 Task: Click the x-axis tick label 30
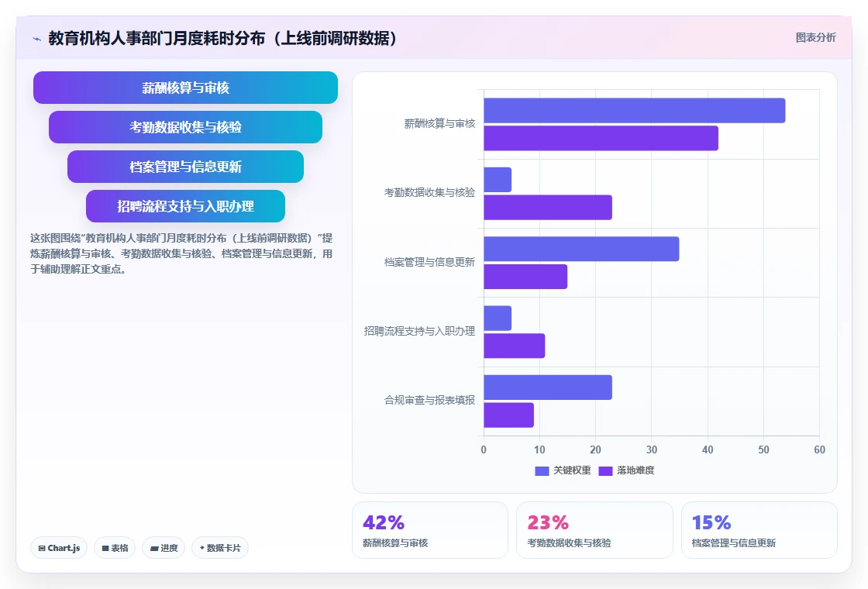(x=652, y=450)
